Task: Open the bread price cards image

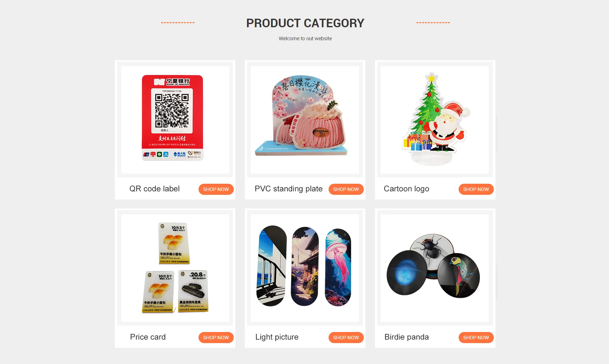Action: click(175, 268)
